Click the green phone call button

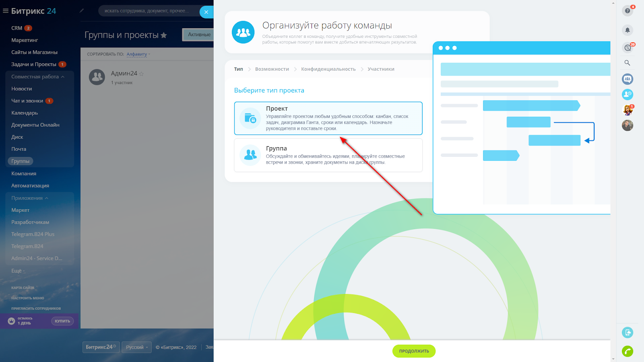tap(627, 351)
